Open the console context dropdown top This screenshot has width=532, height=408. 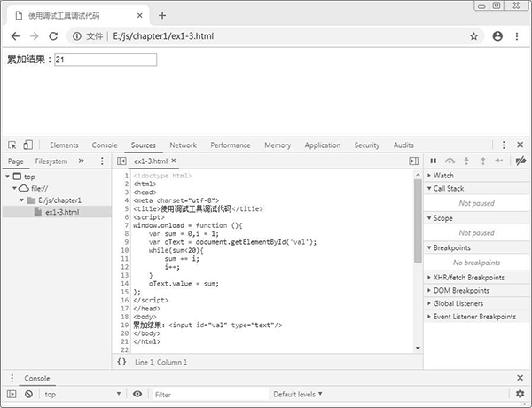(82, 394)
